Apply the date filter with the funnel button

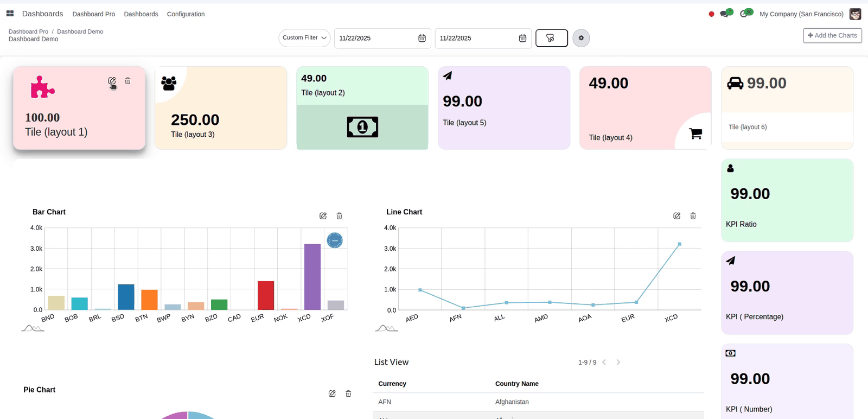tap(551, 38)
